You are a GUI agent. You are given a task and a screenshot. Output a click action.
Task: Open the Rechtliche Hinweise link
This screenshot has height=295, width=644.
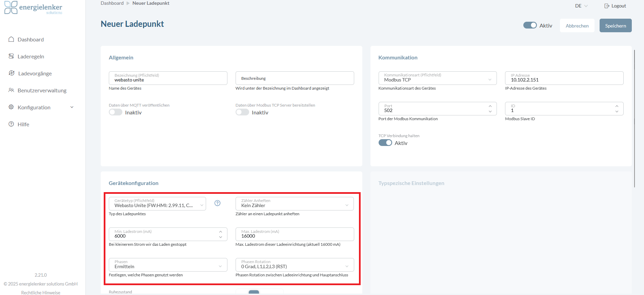tap(41, 292)
